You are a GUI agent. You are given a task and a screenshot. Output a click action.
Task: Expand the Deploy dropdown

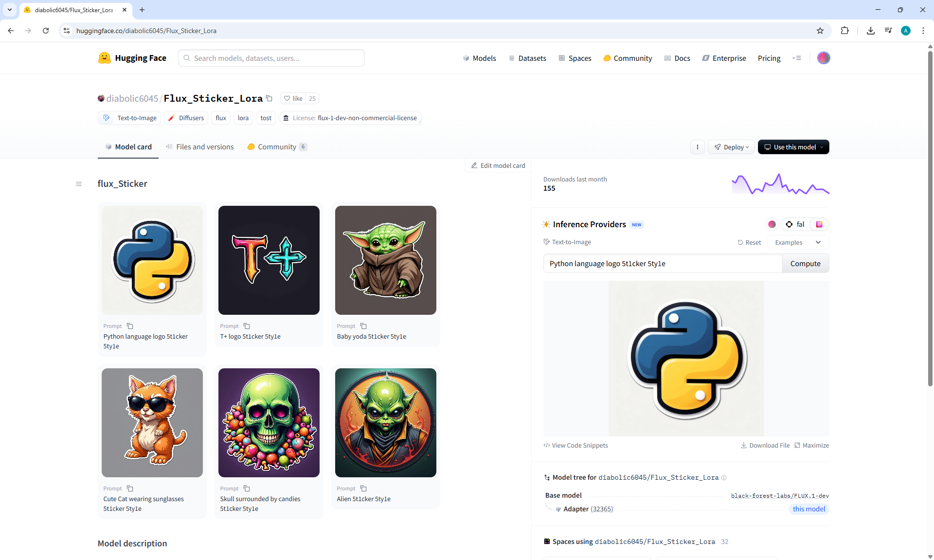click(x=732, y=147)
